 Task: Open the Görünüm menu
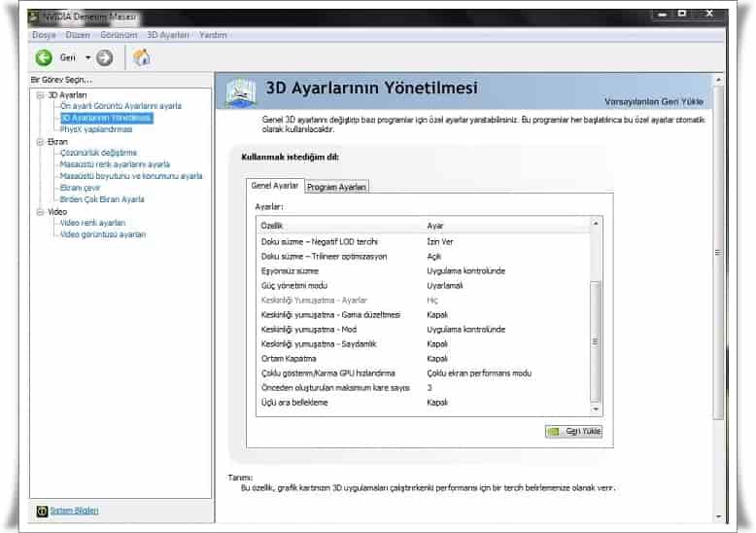coord(119,35)
